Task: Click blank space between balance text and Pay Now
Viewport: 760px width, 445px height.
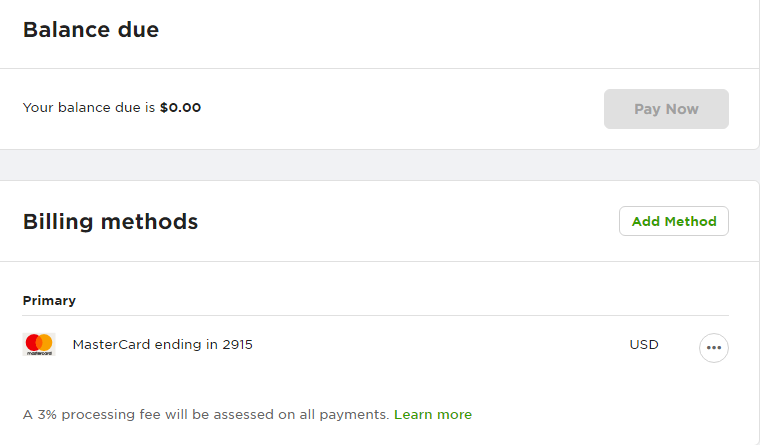Action: 400,108
